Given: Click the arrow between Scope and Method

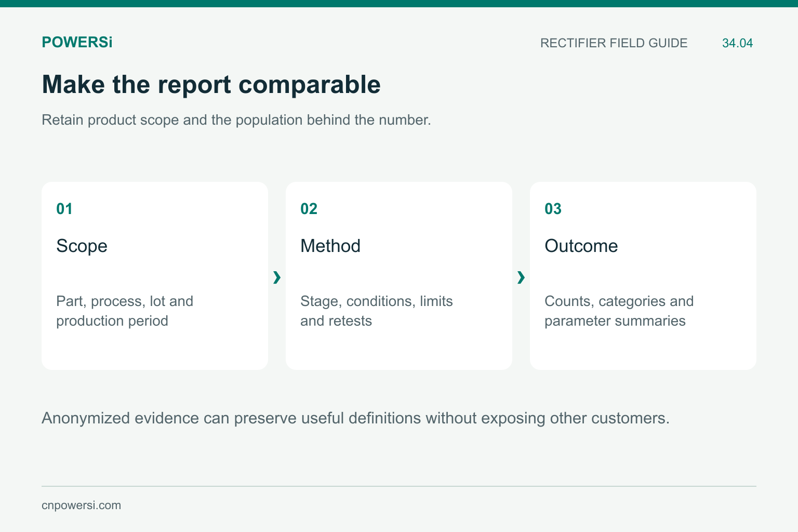Looking at the screenshot, I should [x=277, y=277].
